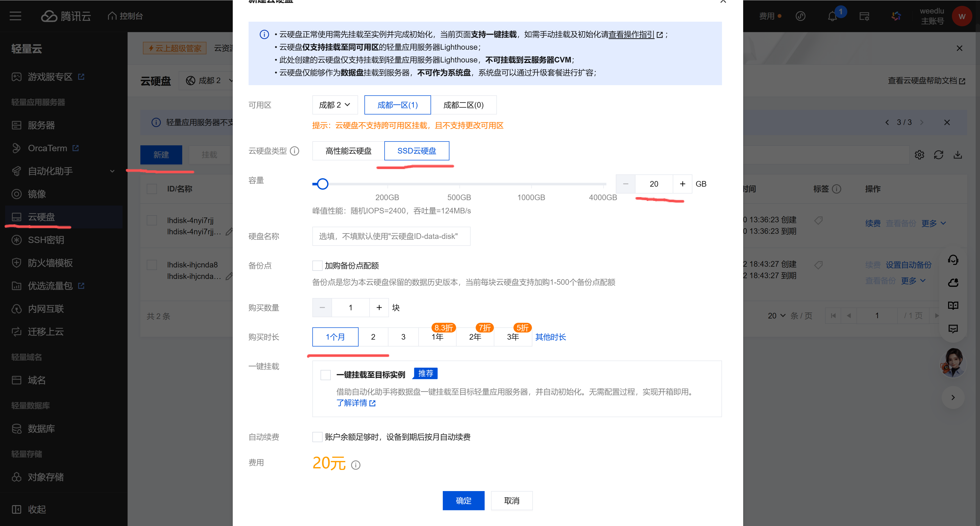Viewport: 980px width, 526px height.
Task: Open the feedback message icon
Action: 953,329
